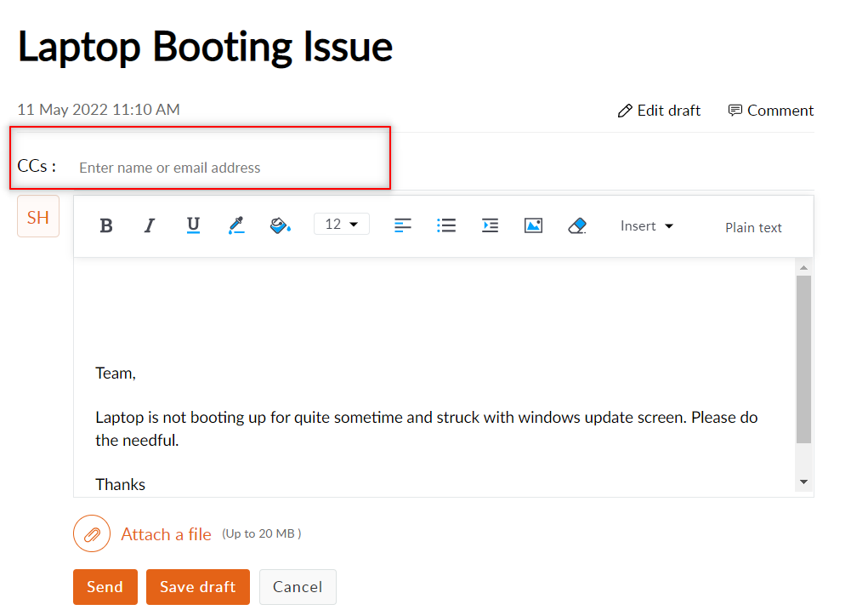This screenshot has height=610, width=868.
Task: Click the paperclip attachment icon
Action: pos(92,534)
